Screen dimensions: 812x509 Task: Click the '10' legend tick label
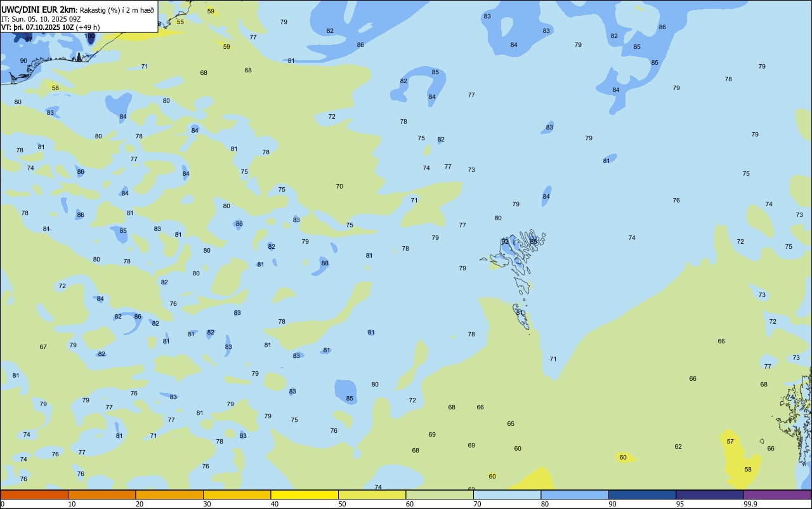coord(72,504)
